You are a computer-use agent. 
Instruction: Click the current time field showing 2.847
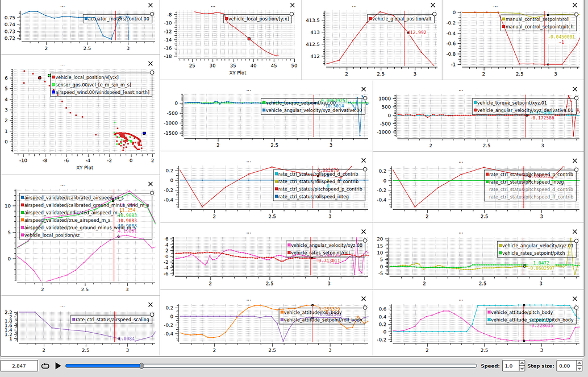[19, 366]
